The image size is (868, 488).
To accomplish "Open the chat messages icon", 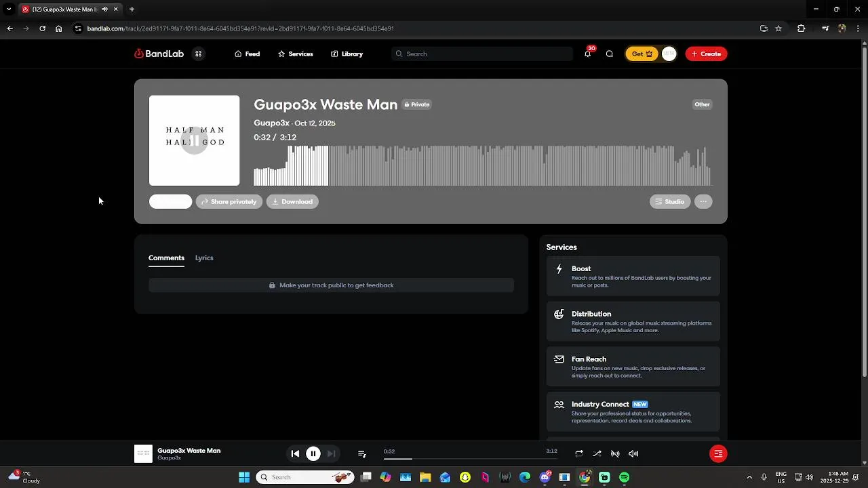I will (x=609, y=54).
